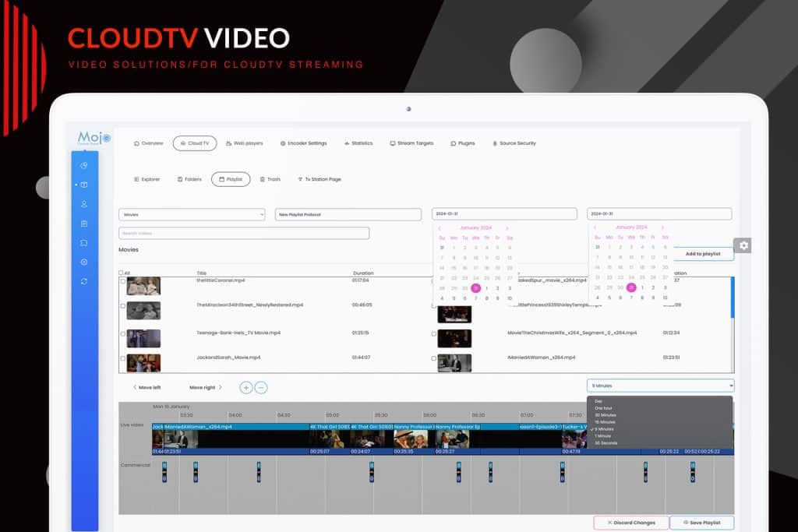
Task: Open the user profile sidebar icon
Action: (84, 204)
